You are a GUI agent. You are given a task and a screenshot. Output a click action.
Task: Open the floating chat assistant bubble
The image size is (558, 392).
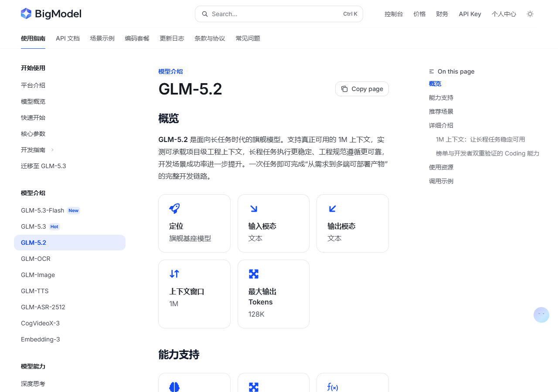point(541,315)
